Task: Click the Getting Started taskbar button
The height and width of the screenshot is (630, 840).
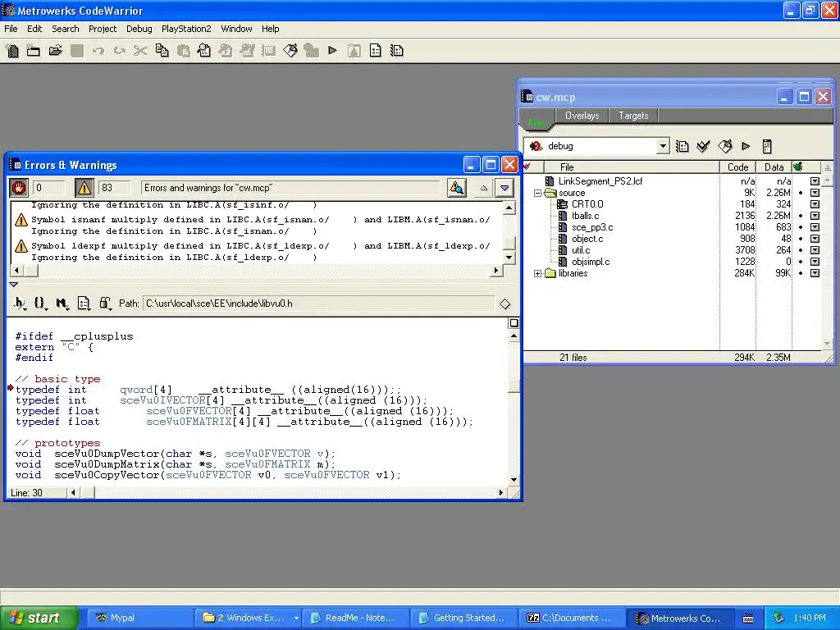Action: (x=464, y=618)
